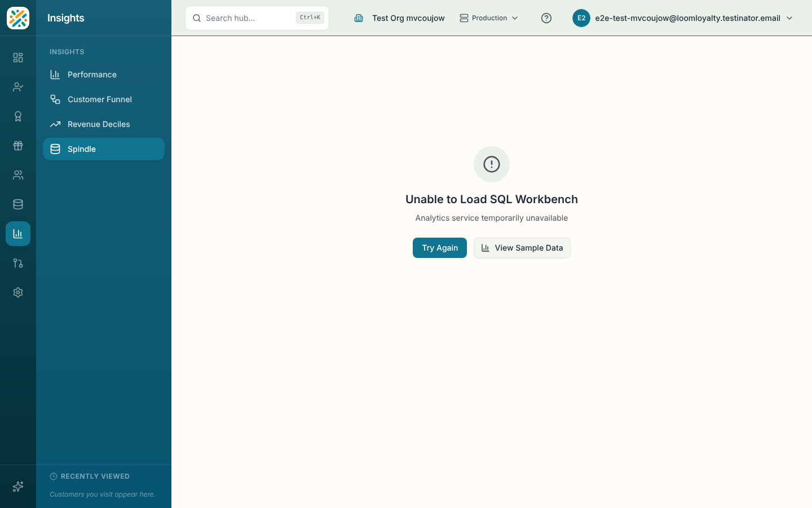
Task: Click the Loom app logo
Action: pos(18,18)
